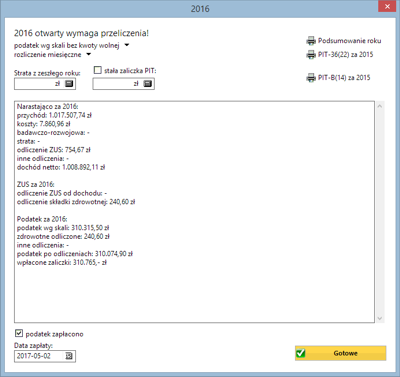This screenshot has height=377, width=400.
Task: Click the Data zapłaty field showing 2017-05-02
Action: coord(45,356)
